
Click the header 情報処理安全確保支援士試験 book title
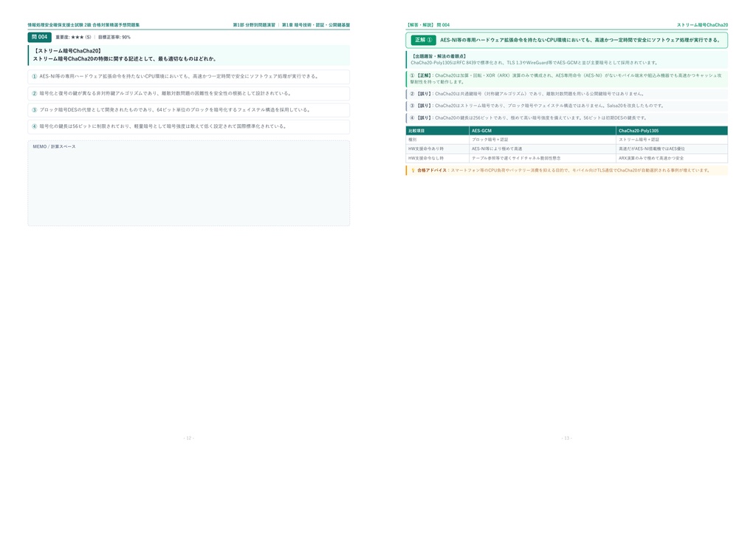tap(83, 24)
